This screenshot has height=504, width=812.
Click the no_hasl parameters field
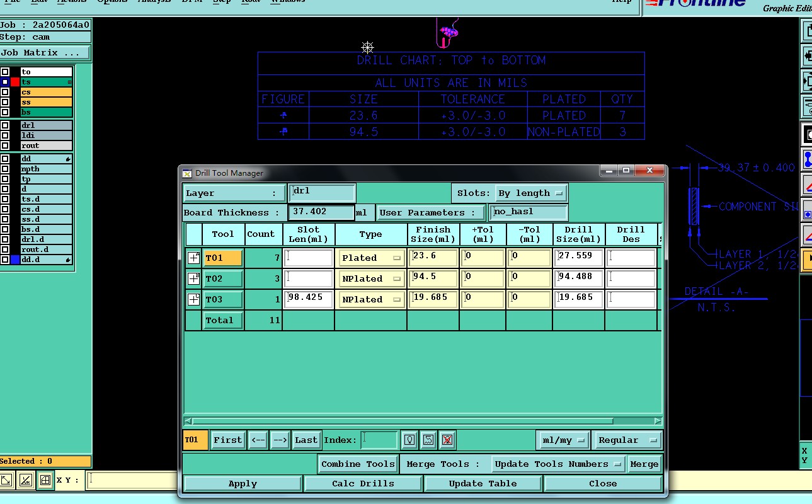pos(529,212)
